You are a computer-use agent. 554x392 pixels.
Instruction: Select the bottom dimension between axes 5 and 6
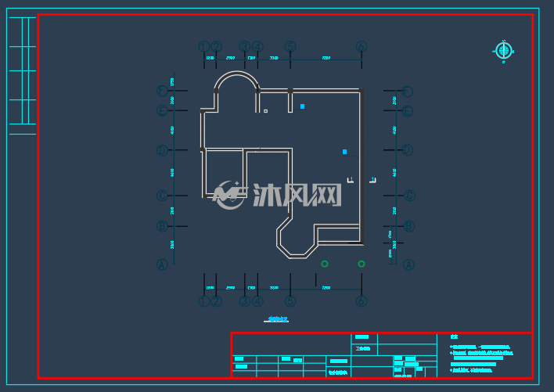pos(326,288)
